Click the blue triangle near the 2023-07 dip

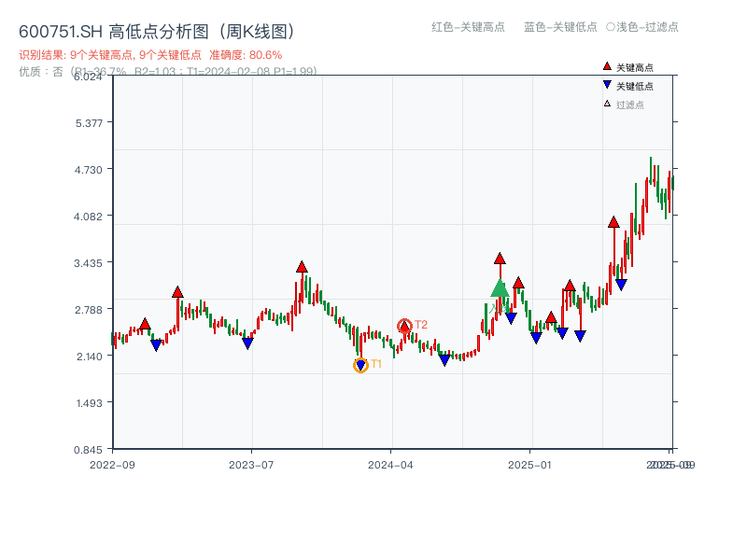point(247,343)
